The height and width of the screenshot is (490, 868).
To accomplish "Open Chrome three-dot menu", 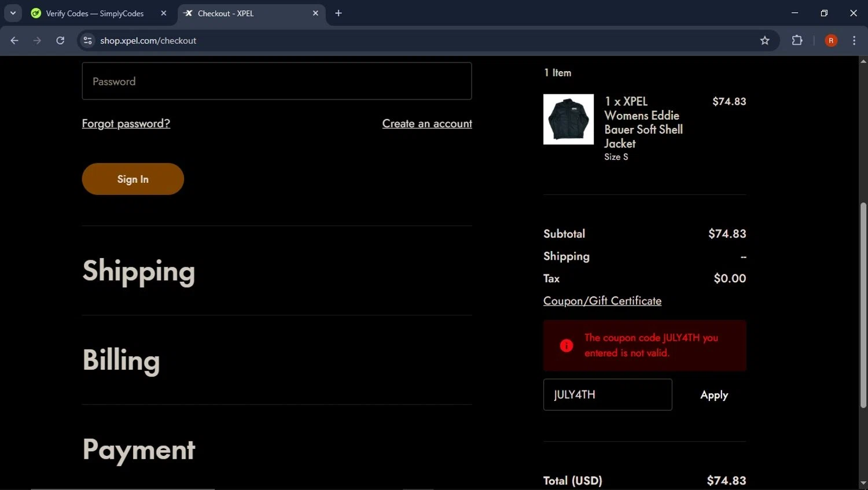I will (x=854, y=40).
